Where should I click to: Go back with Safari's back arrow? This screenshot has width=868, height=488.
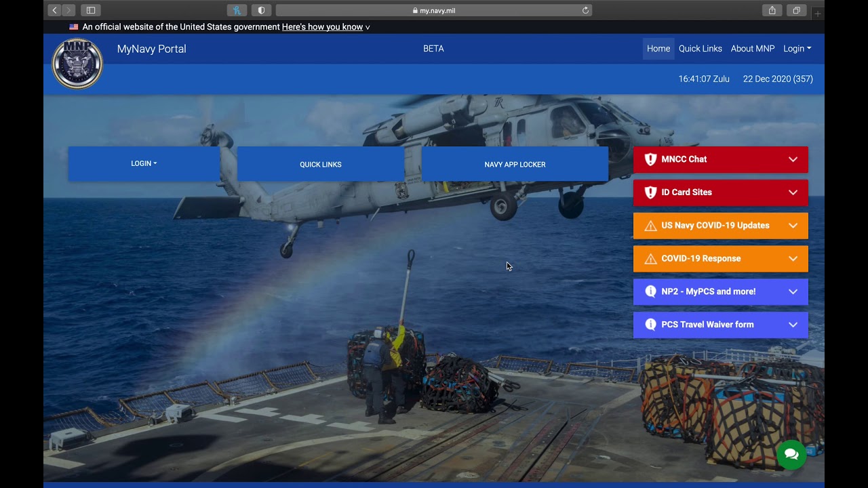55,10
